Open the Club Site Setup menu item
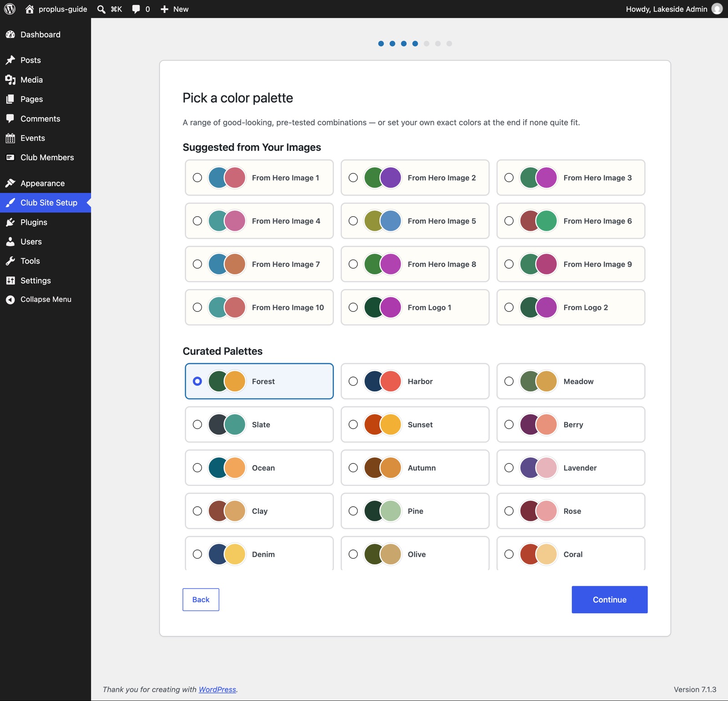Viewport: 728px width, 701px height. [x=45, y=203]
